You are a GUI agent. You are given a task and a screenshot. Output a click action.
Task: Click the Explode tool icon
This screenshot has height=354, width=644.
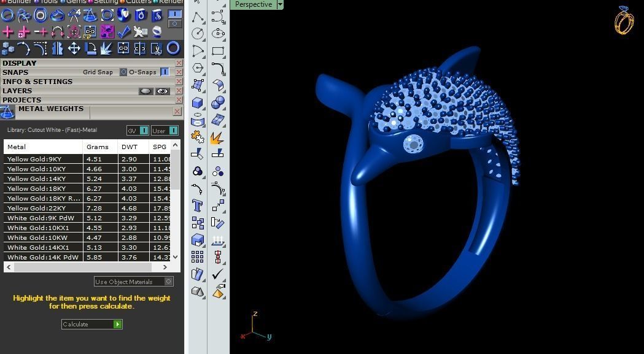pyautogui.click(x=218, y=137)
